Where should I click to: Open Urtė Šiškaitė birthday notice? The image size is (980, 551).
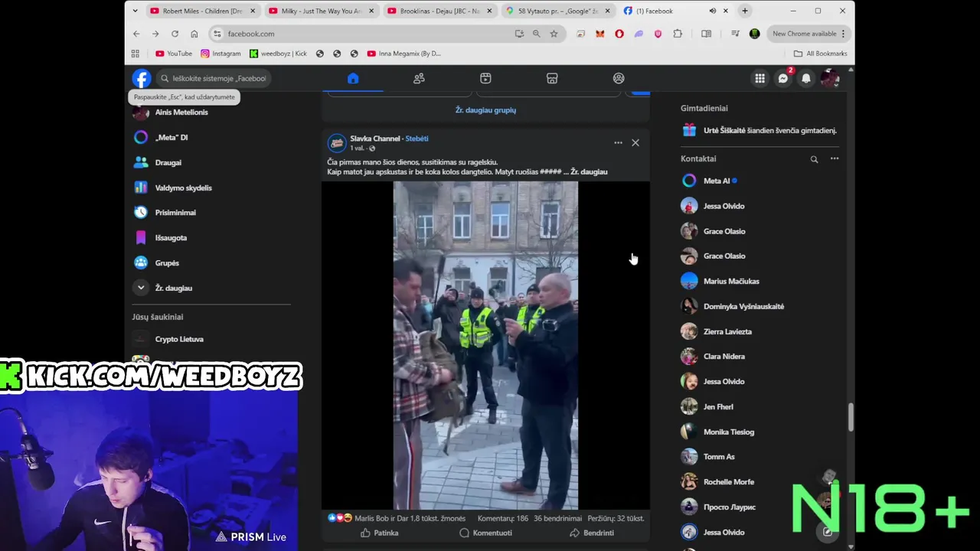point(759,131)
